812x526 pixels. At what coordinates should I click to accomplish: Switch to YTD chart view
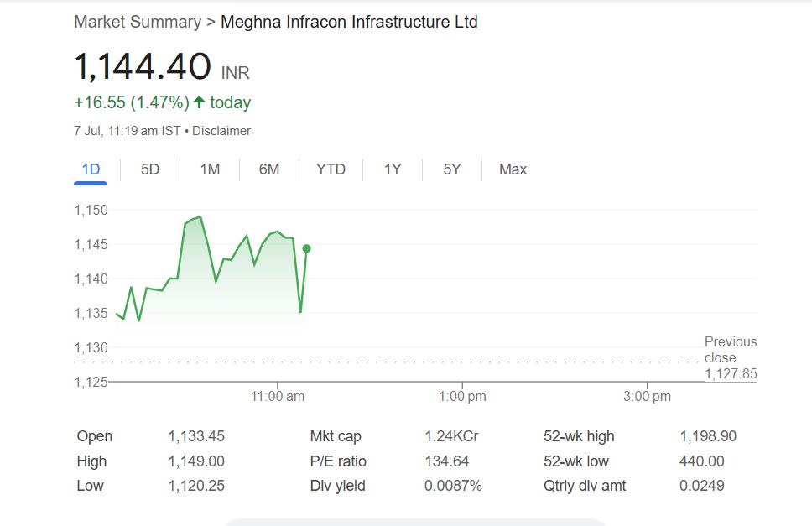pos(331,169)
